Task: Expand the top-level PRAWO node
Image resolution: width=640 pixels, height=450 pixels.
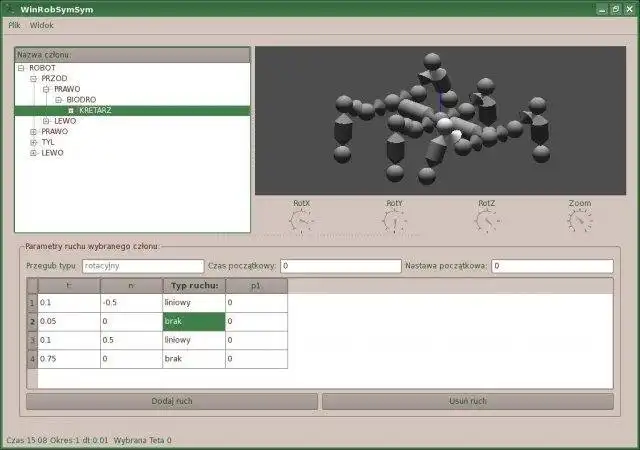Action: (x=33, y=131)
